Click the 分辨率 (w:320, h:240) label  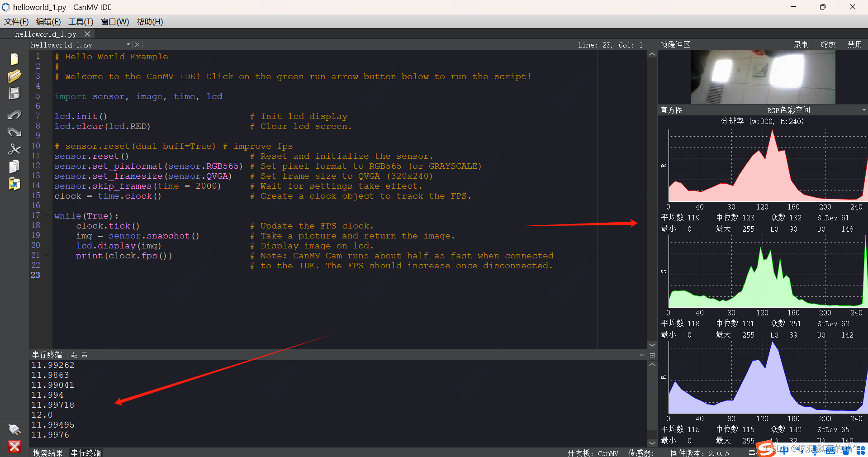762,121
